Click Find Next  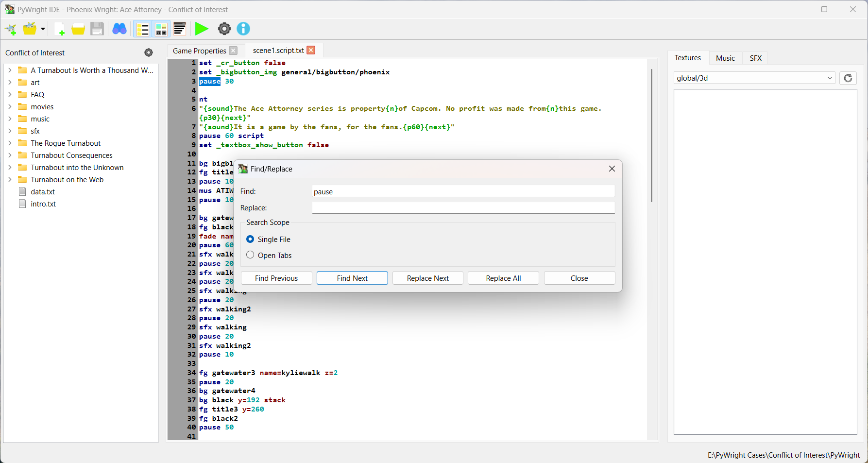coord(352,278)
